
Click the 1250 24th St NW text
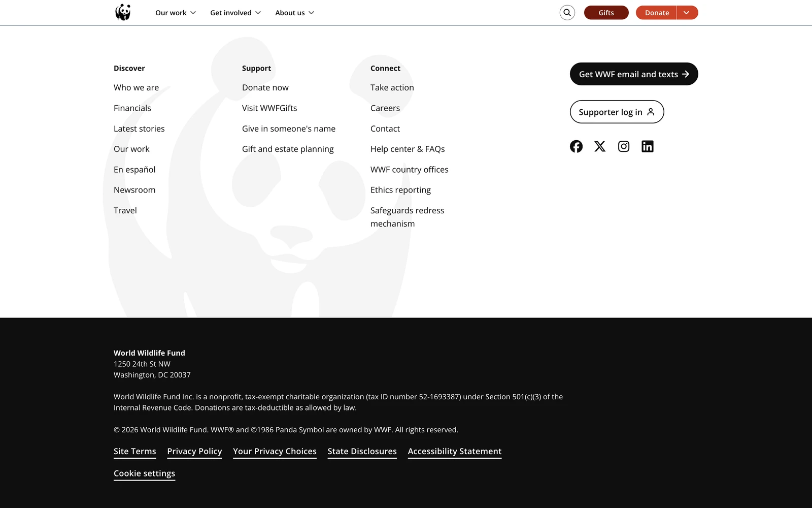(x=142, y=364)
